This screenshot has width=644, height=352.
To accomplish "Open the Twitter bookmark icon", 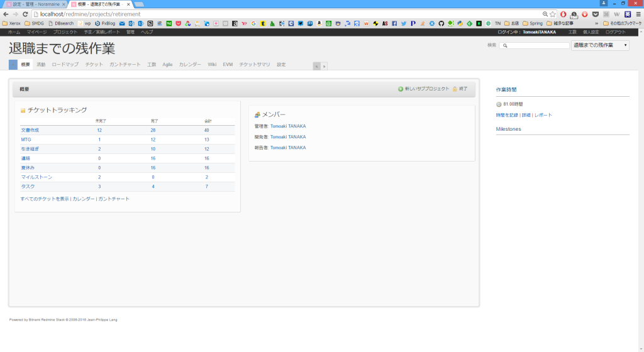I will tap(403, 23).
